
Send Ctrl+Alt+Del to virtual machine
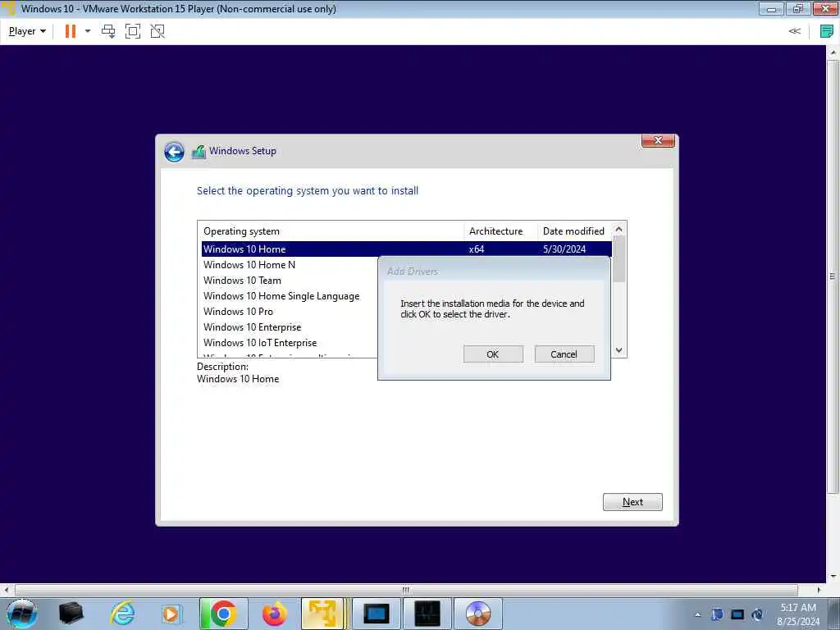(x=108, y=31)
